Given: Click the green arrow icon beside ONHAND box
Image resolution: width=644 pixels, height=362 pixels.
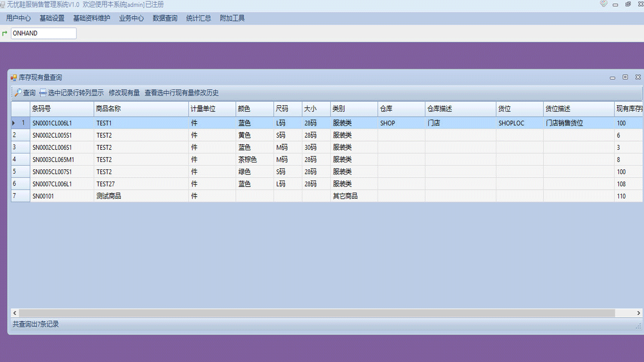Looking at the screenshot, I should tap(4, 33).
